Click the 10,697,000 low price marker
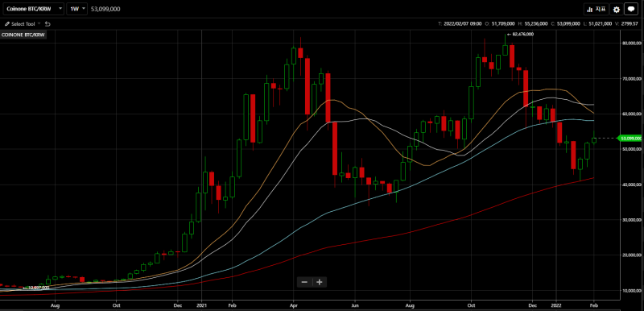This screenshot has width=644, height=311. click(35, 288)
